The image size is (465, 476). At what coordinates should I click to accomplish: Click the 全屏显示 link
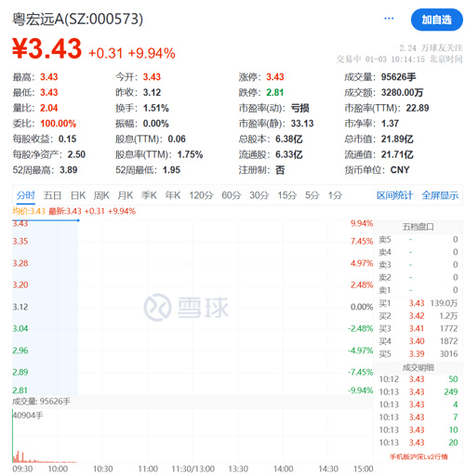point(440,195)
